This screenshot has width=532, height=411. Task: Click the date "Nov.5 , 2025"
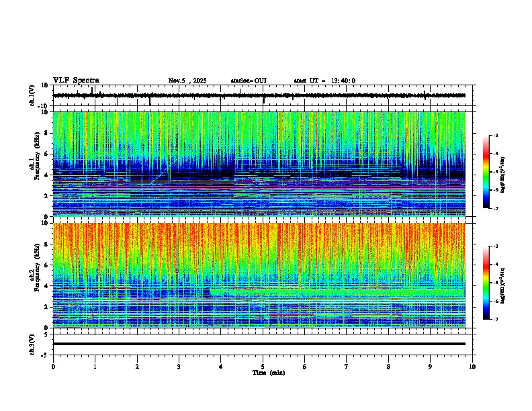[x=187, y=81]
